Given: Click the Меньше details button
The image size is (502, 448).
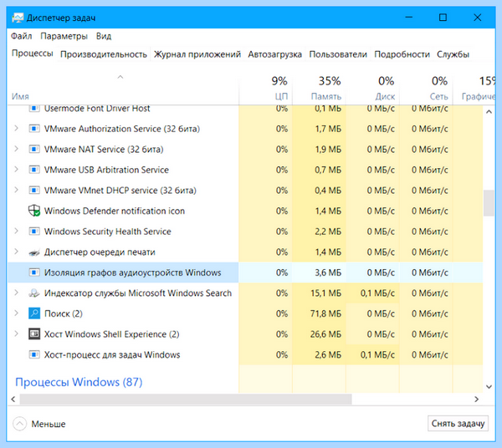Looking at the screenshot, I should (x=39, y=424).
